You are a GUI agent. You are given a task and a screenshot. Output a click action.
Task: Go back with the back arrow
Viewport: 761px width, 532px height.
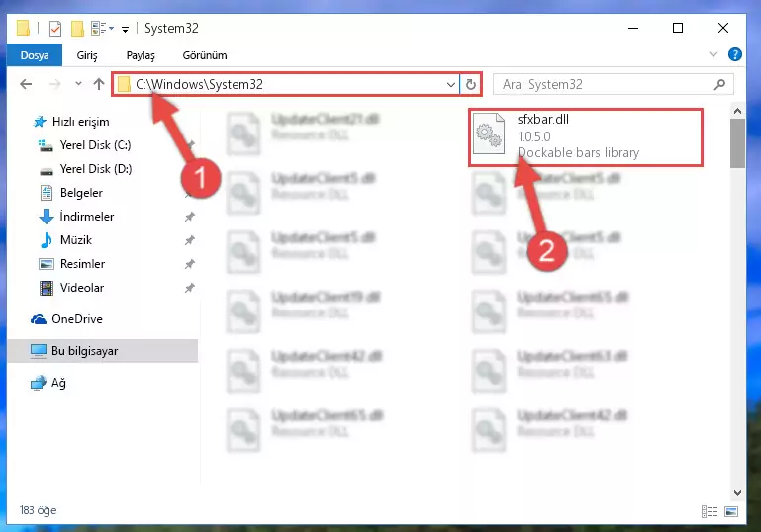(x=26, y=84)
